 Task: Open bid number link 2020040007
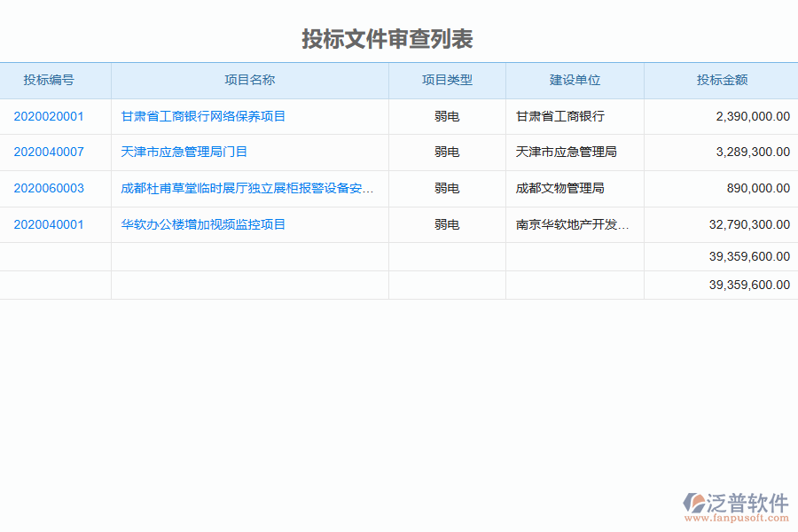(x=47, y=152)
